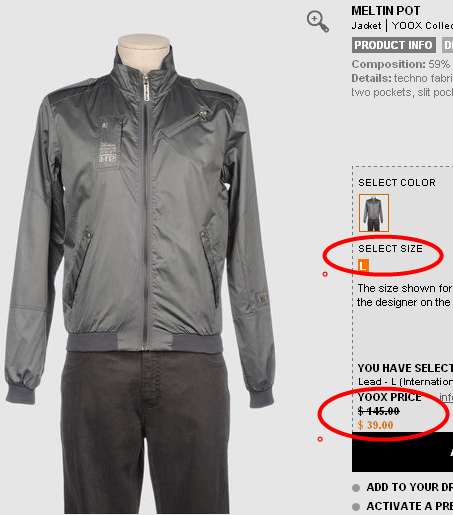Screen dimensions: 453x515
Task: Click the ACTIVATE A PRE... link
Action: click(410, 506)
